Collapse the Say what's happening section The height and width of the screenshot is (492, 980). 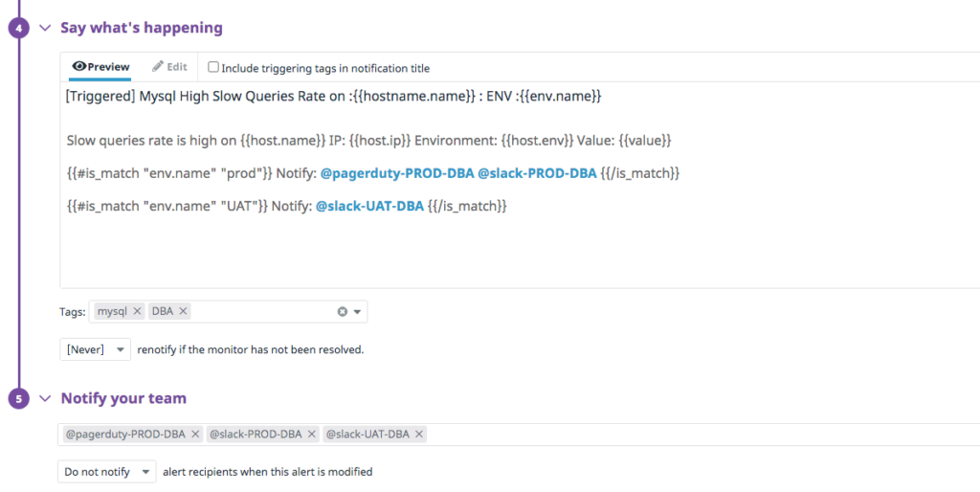[x=45, y=28]
